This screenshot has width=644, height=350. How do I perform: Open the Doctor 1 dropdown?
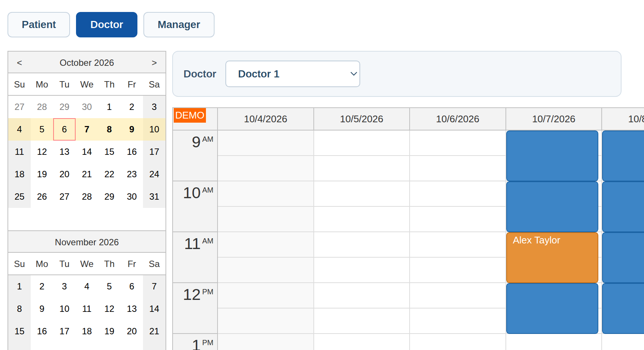click(x=293, y=74)
